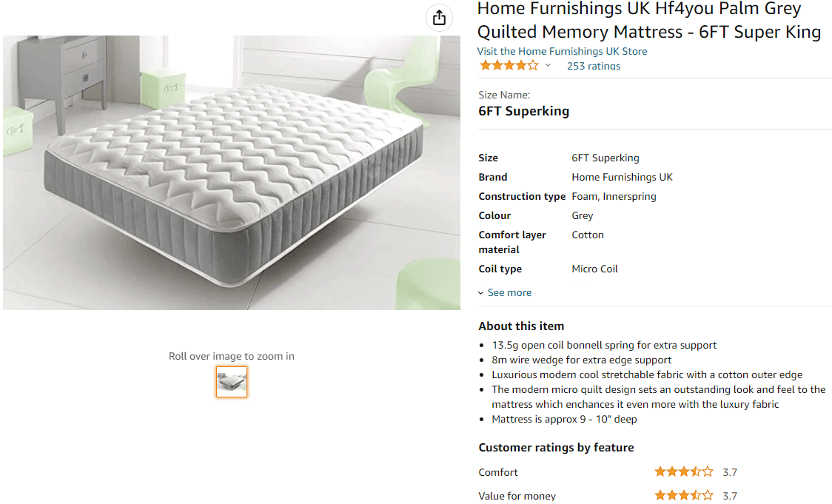The height and width of the screenshot is (504, 832).
Task: Open the 253 ratings link
Action: pyautogui.click(x=593, y=66)
